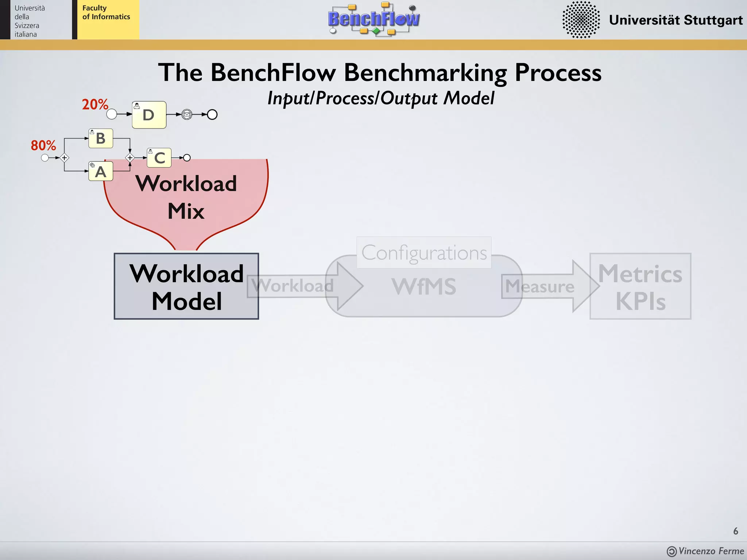This screenshot has height=560, width=747.
Task: Click the WfMS rounded shape
Action: (x=424, y=286)
